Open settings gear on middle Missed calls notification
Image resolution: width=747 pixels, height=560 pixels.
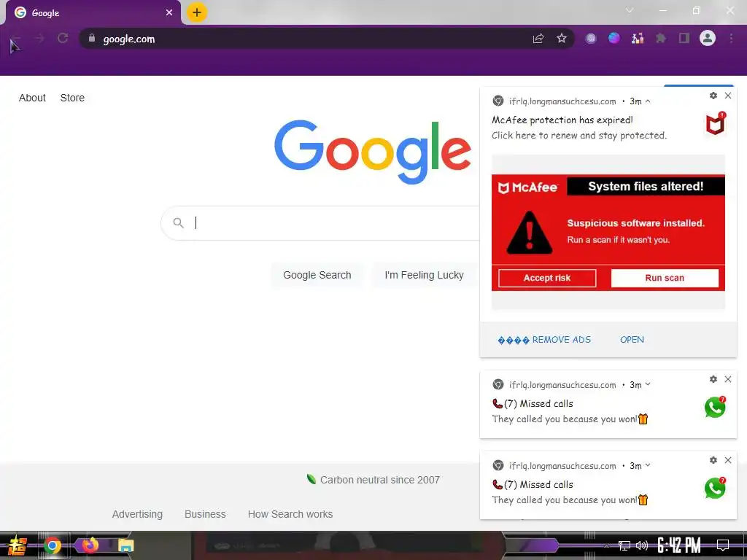[x=713, y=379]
